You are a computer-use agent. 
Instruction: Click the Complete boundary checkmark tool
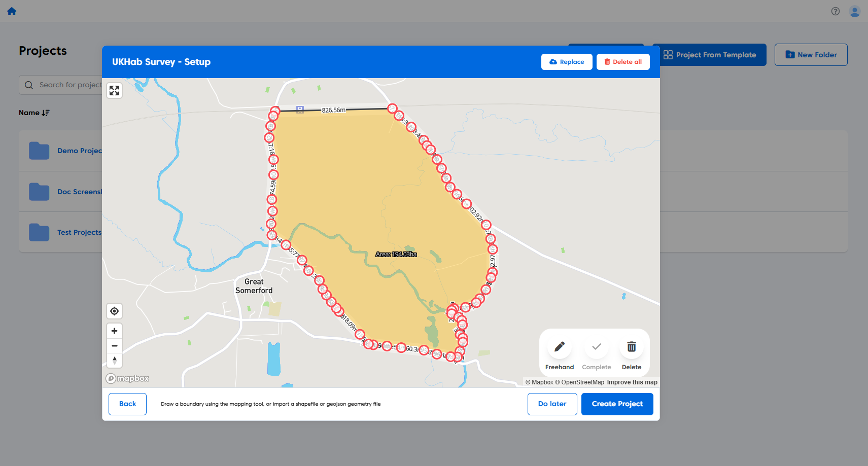[x=596, y=347]
